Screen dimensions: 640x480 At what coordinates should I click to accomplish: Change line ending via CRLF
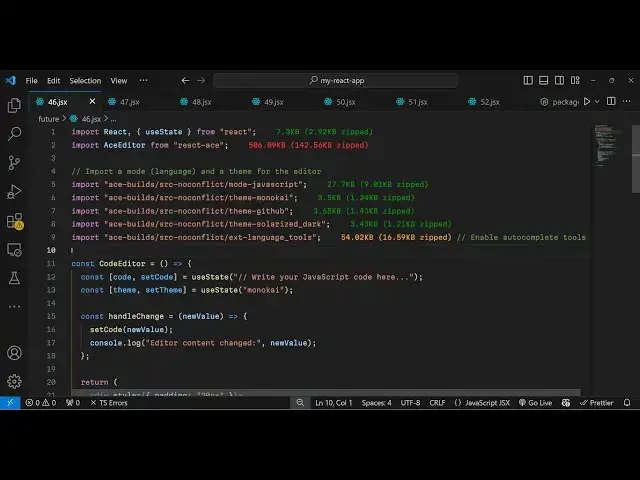click(437, 403)
